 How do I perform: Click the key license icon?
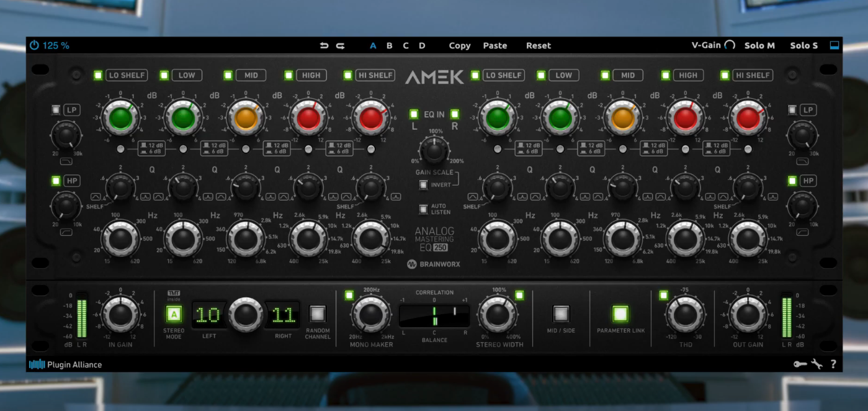point(800,364)
